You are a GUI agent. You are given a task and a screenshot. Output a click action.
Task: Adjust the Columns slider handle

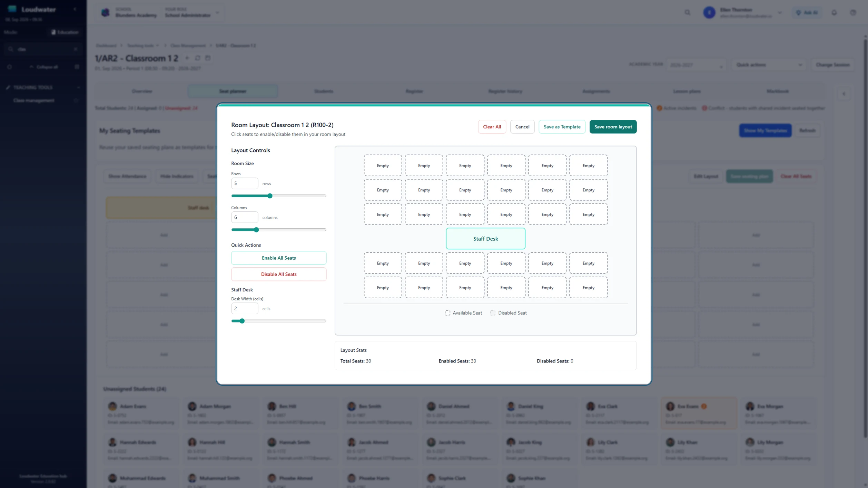(x=256, y=230)
